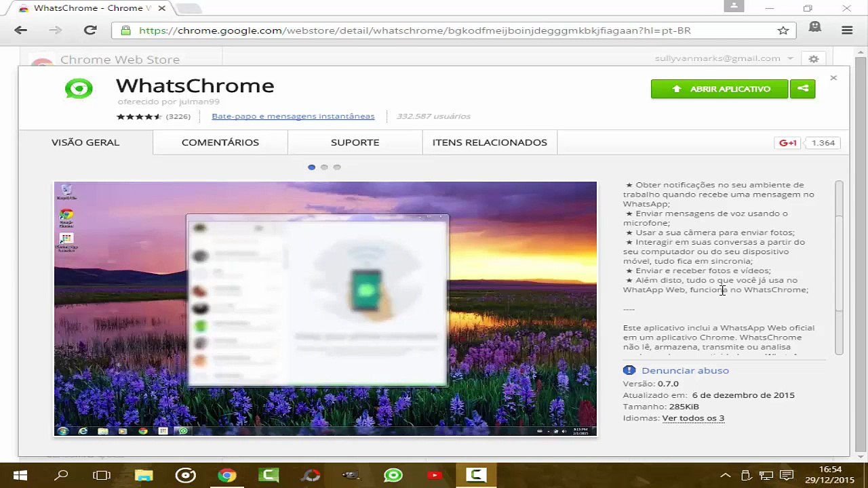
Task: Open the account email dropdown
Action: [724, 59]
